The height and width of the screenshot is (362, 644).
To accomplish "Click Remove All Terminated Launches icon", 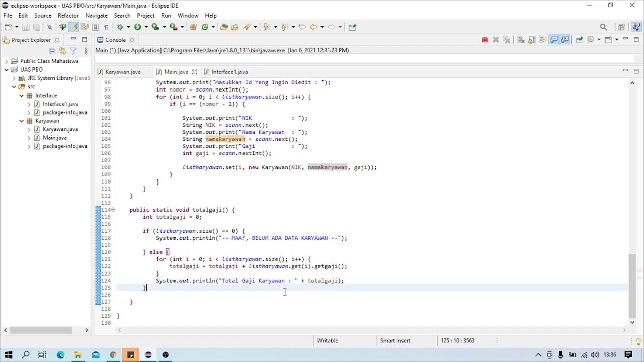I will click(506, 40).
